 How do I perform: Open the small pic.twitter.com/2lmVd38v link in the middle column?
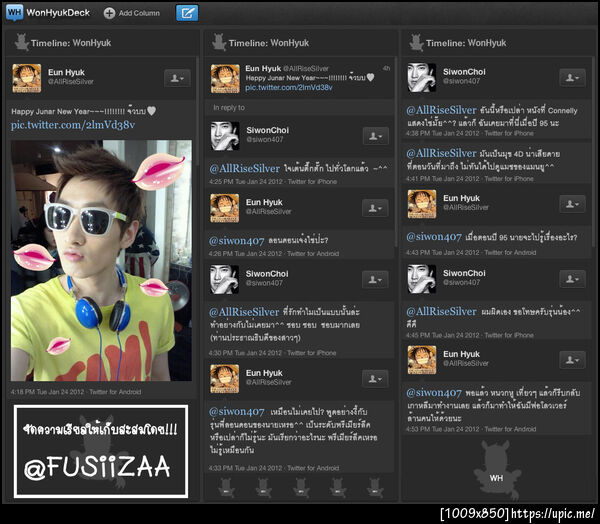coord(289,88)
